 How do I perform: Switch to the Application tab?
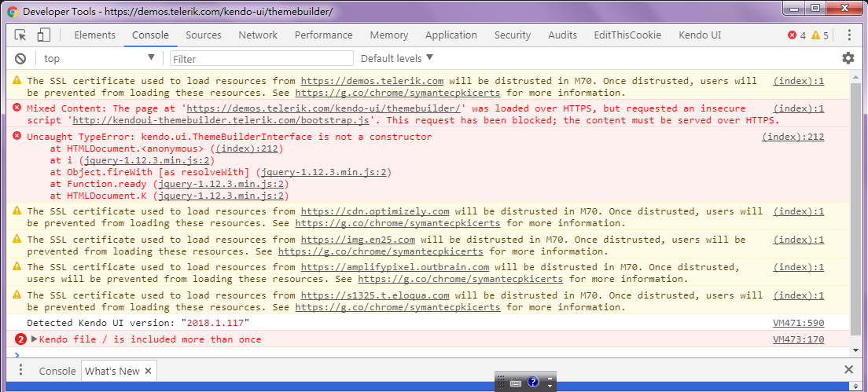point(451,35)
